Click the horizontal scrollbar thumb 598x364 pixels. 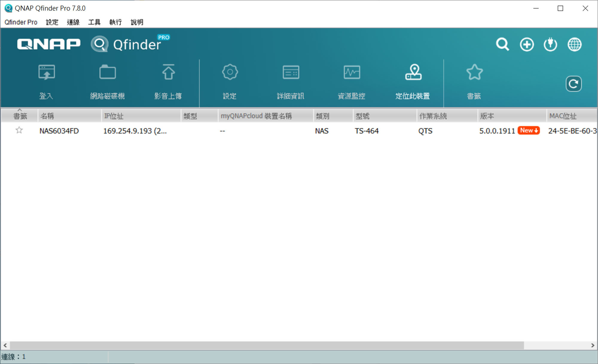point(267,345)
